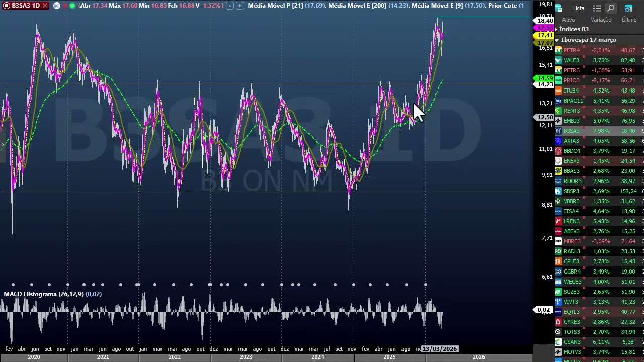The width and height of the screenshot is (644, 362).
Task: Select the PETR3 logo icon
Action: (558, 70)
